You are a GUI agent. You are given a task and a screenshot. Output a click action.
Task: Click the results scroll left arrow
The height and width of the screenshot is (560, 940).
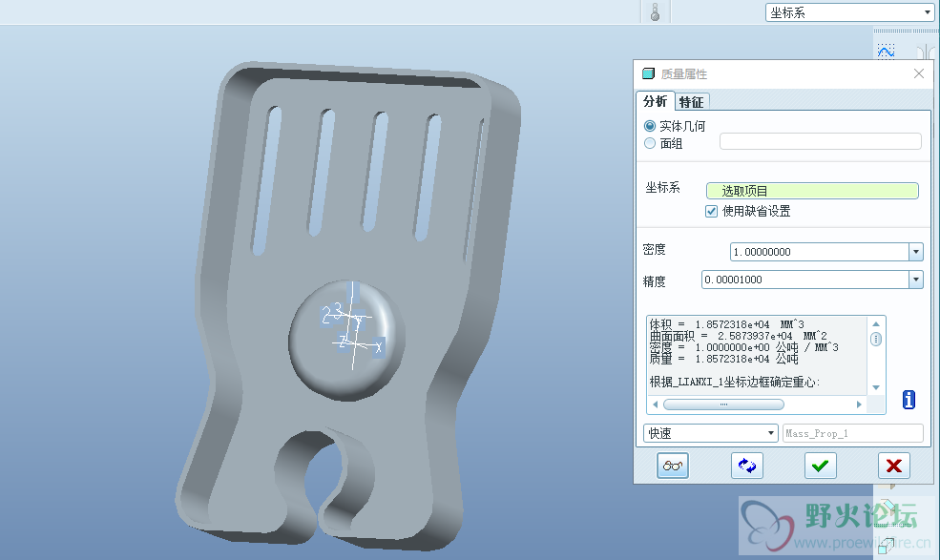pos(656,404)
